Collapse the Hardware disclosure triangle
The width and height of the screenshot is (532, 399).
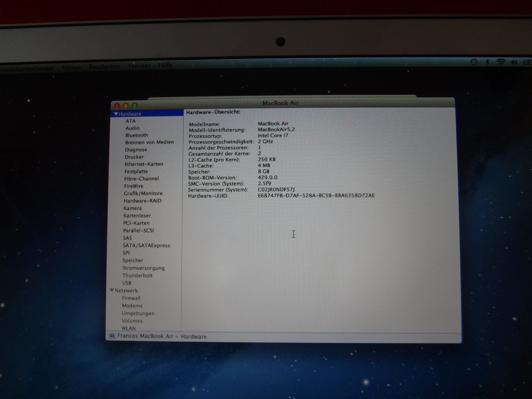pos(116,114)
